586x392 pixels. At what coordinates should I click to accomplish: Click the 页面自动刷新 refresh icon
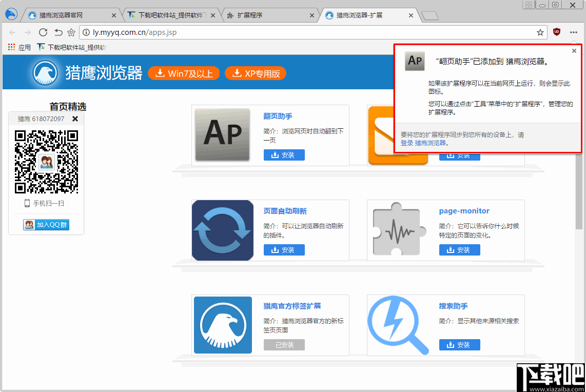click(223, 230)
